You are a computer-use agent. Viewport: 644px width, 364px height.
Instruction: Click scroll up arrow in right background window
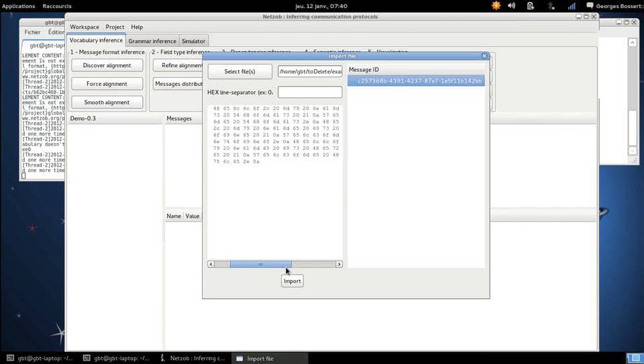point(633,43)
